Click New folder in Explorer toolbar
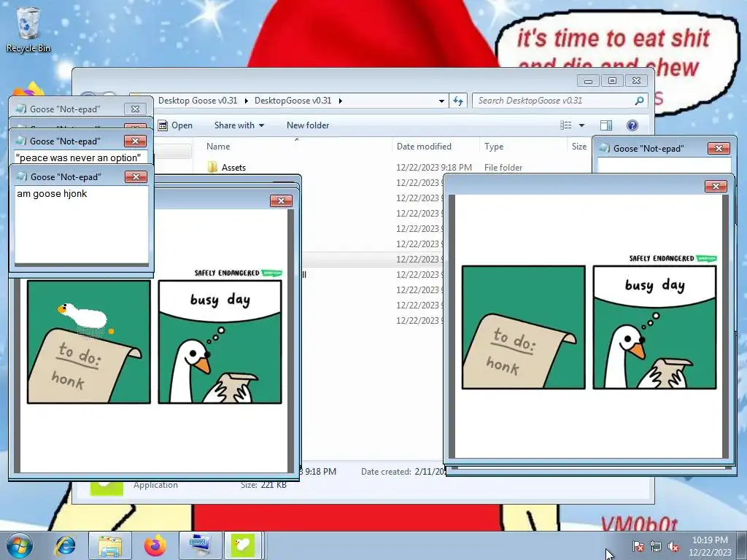This screenshot has height=560, width=747. 308,125
